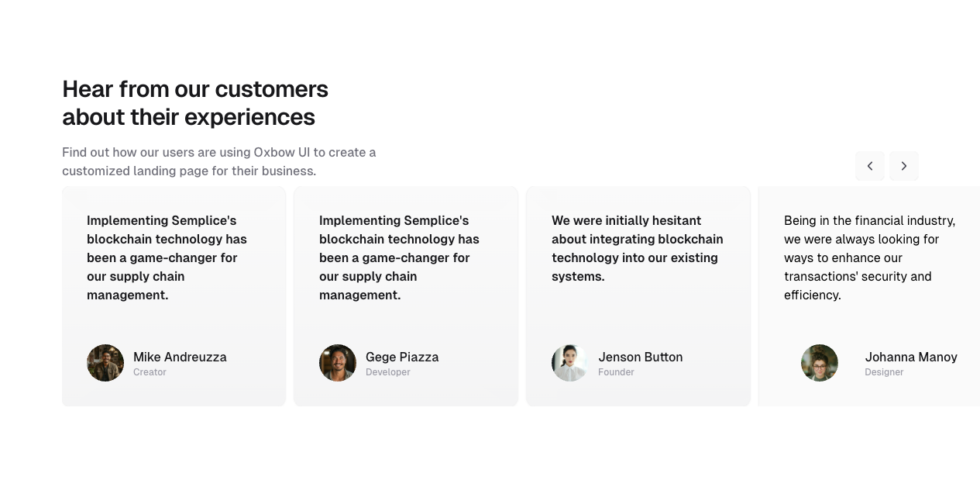The height and width of the screenshot is (487, 980).
Task: Select the name Mike Andreuzza
Action: (x=180, y=357)
